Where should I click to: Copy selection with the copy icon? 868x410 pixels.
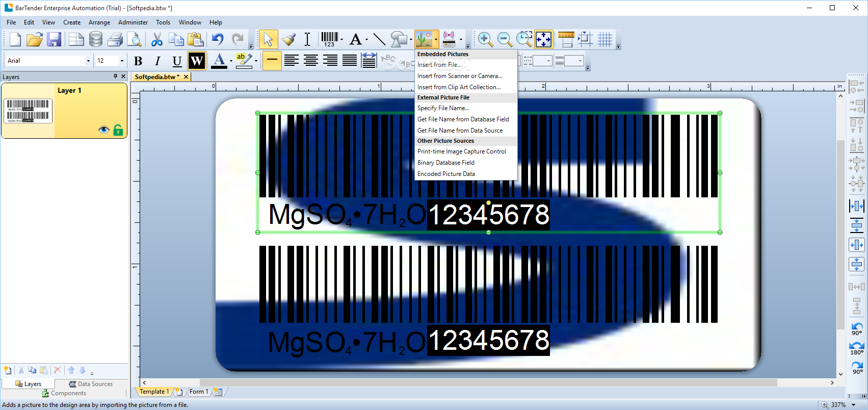click(x=176, y=39)
